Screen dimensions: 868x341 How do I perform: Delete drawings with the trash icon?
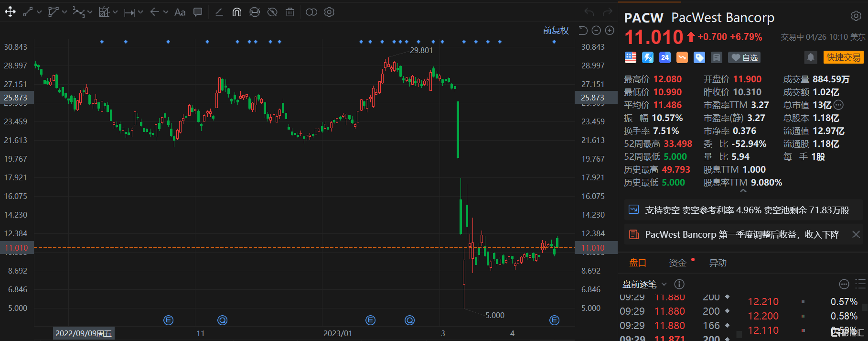(290, 12)
